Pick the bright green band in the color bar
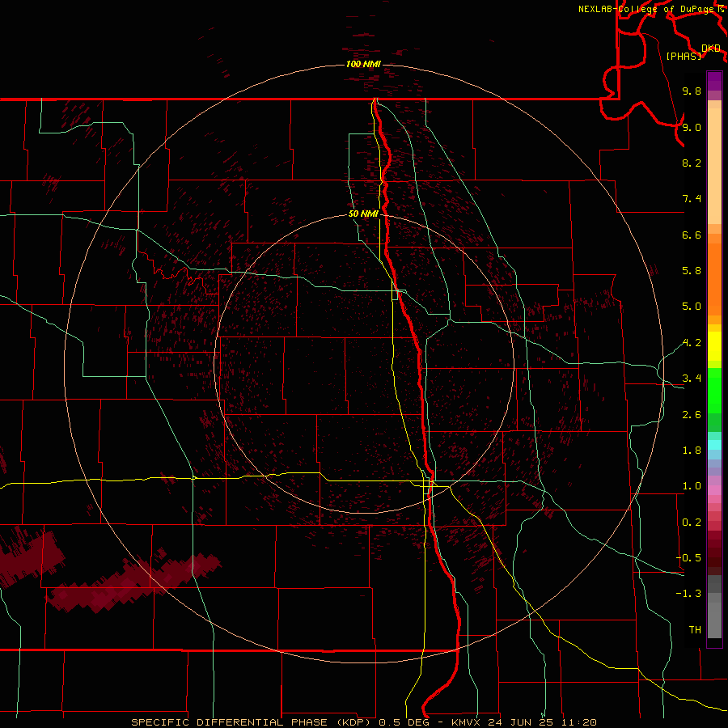728x728 pixels. [714, 391]
